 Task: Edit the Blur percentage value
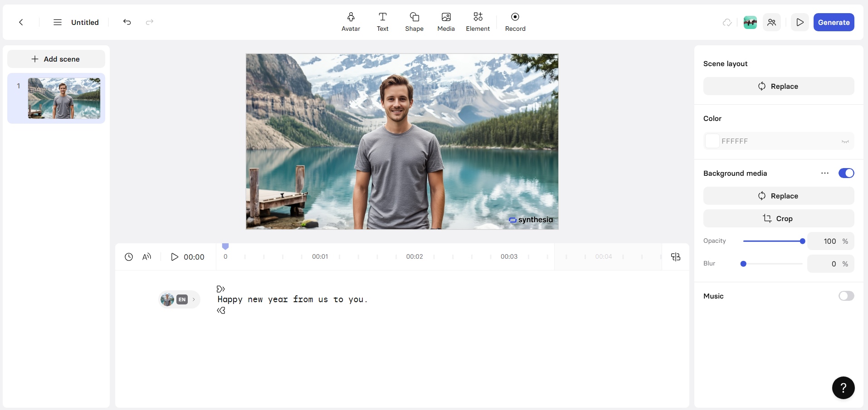pyautogui.click(x=831, y=264)
